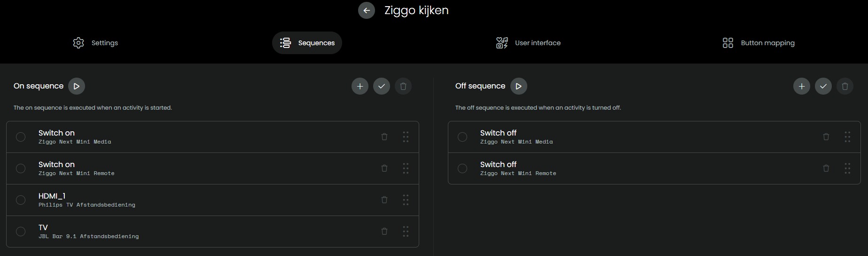Play the On sequence
Viewport: 868px width, 256px height.
tap(77, 86)
